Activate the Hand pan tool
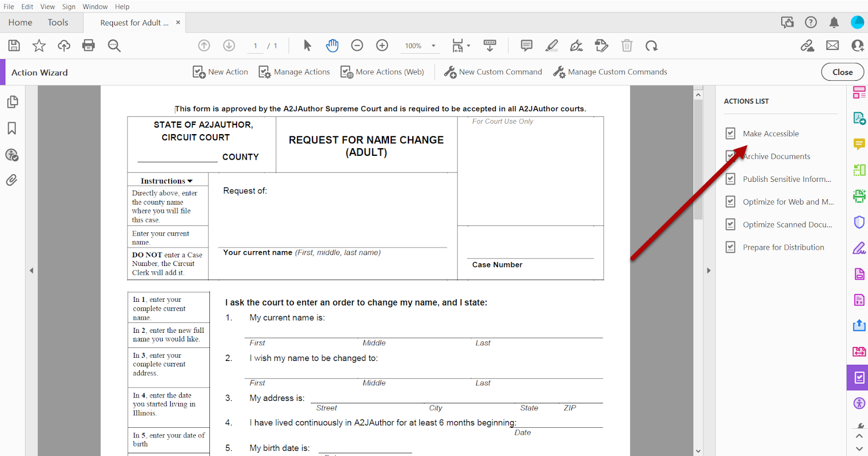 pos(332,46)
